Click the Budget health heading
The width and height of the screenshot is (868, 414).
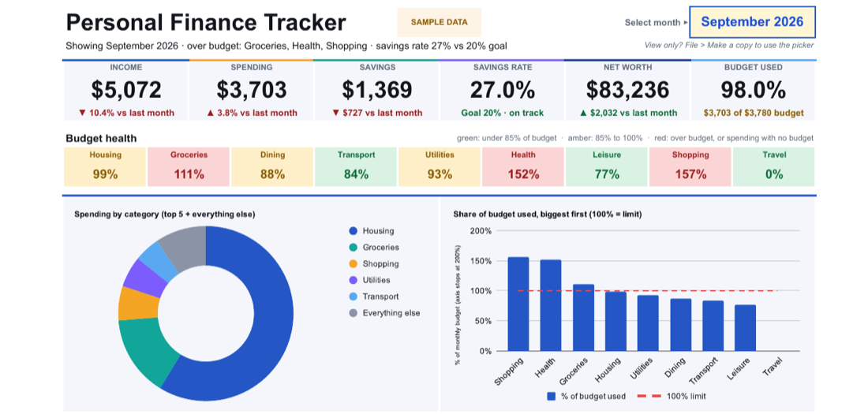coord(101,138)
